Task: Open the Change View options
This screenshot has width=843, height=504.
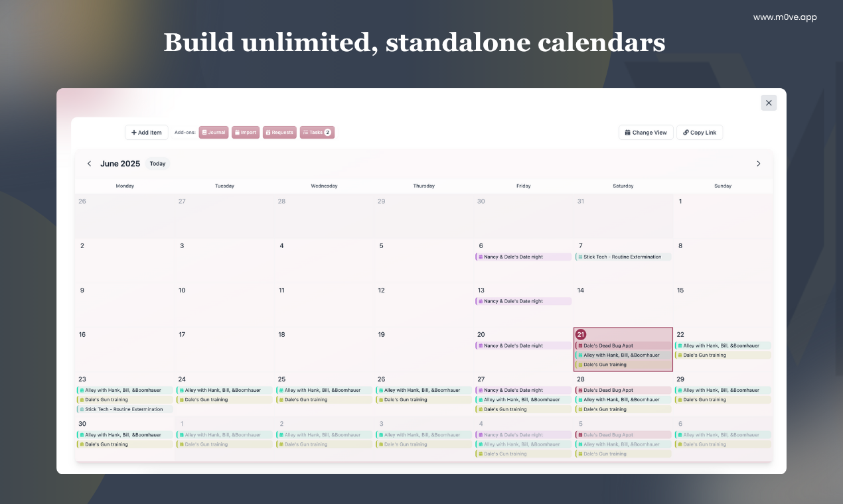Action: [646, 133]
